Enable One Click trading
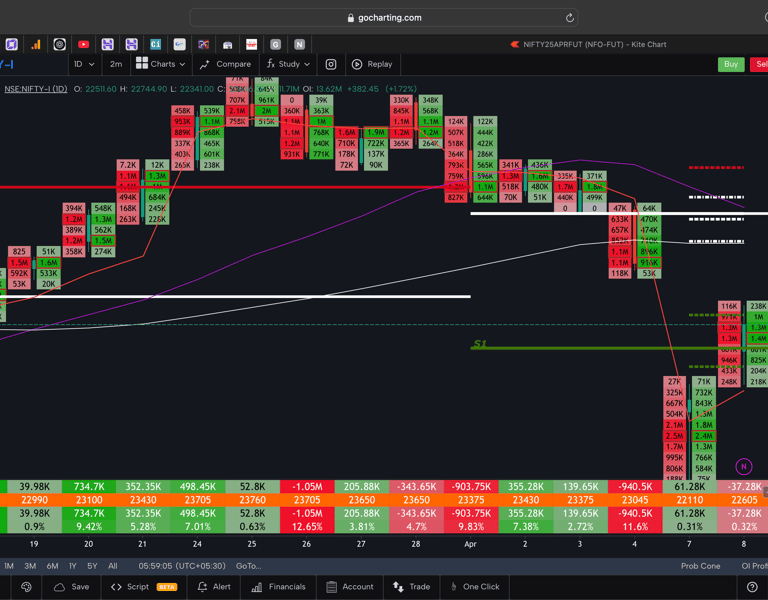Image resolution: width=768 pixels, height=600 pixels. tap(475, 587)
